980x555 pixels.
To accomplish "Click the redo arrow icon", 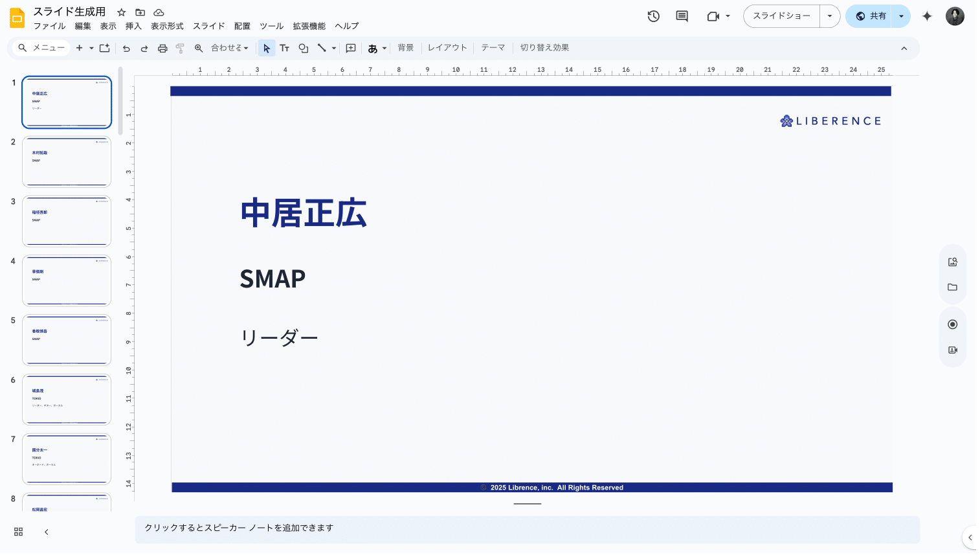I will tap(144, 48).
